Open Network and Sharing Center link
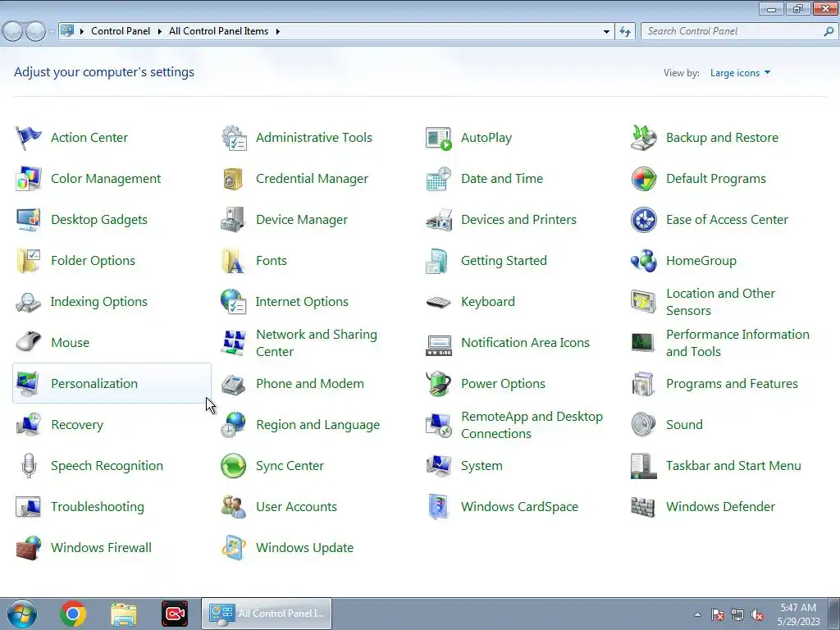 pyautogui.click(x=317, y=343)
